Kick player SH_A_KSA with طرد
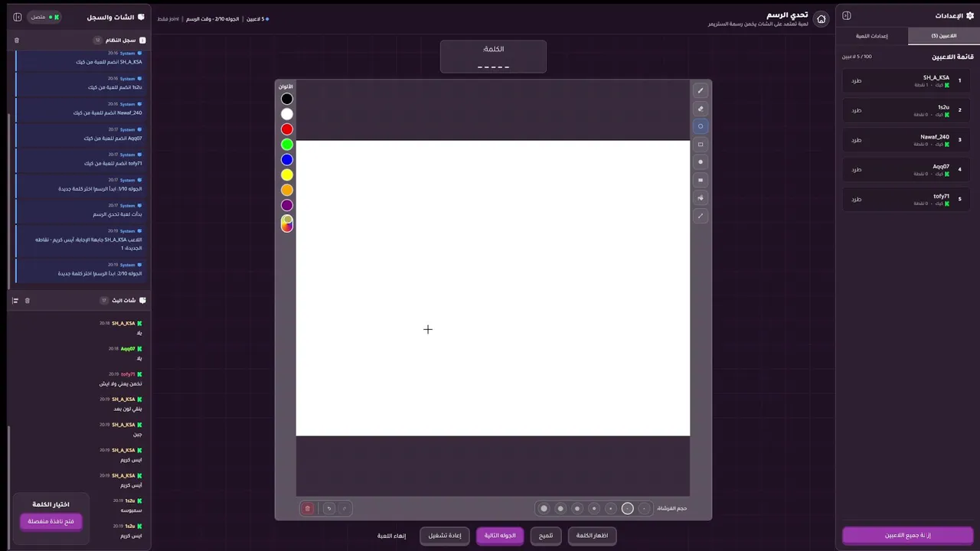 856,80
